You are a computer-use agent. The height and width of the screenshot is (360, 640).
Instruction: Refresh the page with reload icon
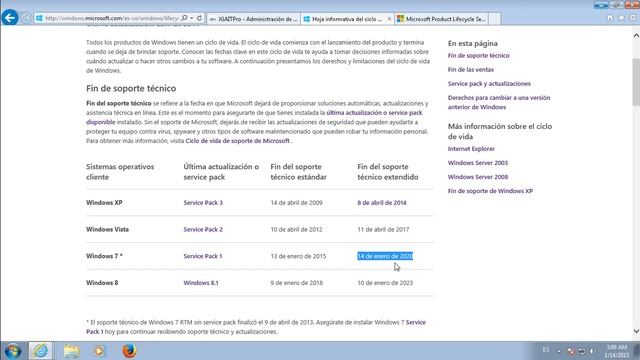(199, 18)
